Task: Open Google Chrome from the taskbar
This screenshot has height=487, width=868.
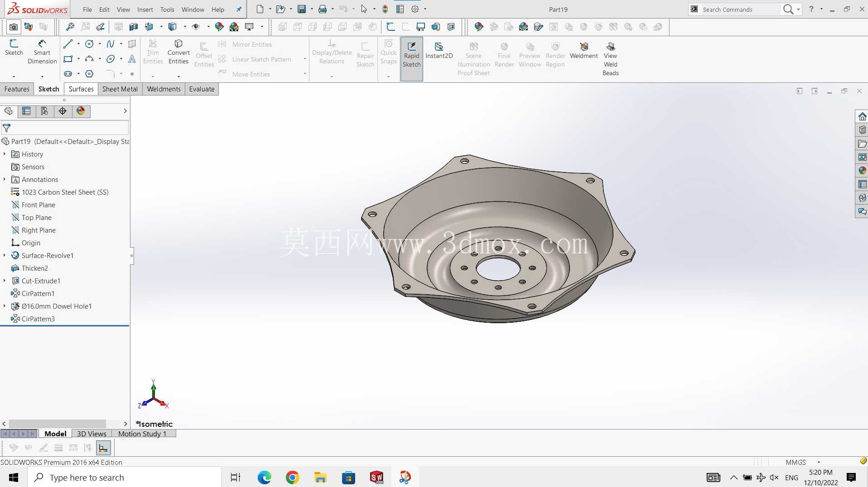Action: click(x=292, y=477)
